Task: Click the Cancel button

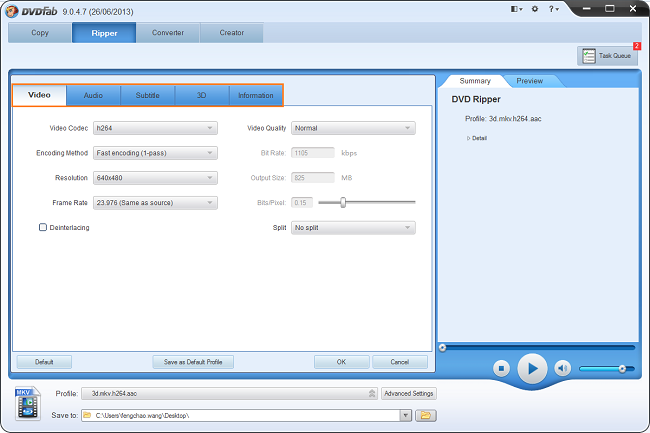Action: click(400, 362)
